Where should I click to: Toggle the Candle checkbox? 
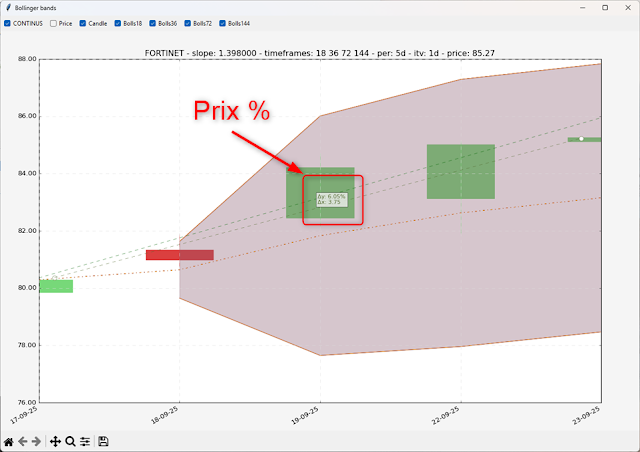(x=83, y=22)
